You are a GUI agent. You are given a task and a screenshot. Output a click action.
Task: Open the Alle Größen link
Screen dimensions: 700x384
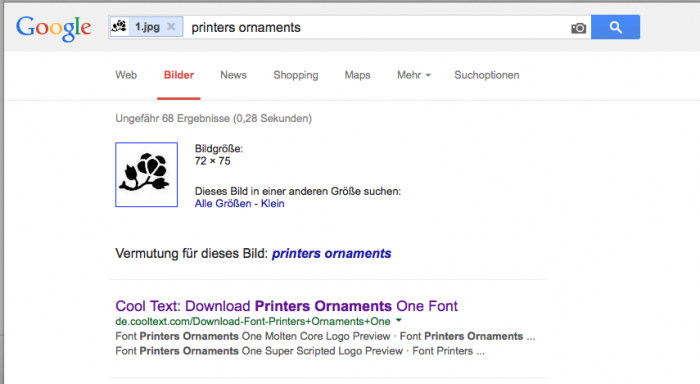(223, 204)
